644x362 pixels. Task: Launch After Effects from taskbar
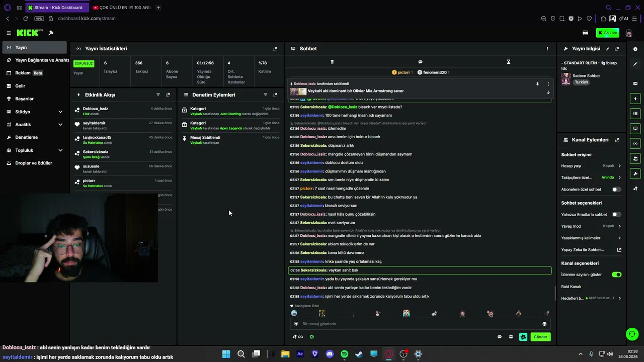tap(300, 354)
